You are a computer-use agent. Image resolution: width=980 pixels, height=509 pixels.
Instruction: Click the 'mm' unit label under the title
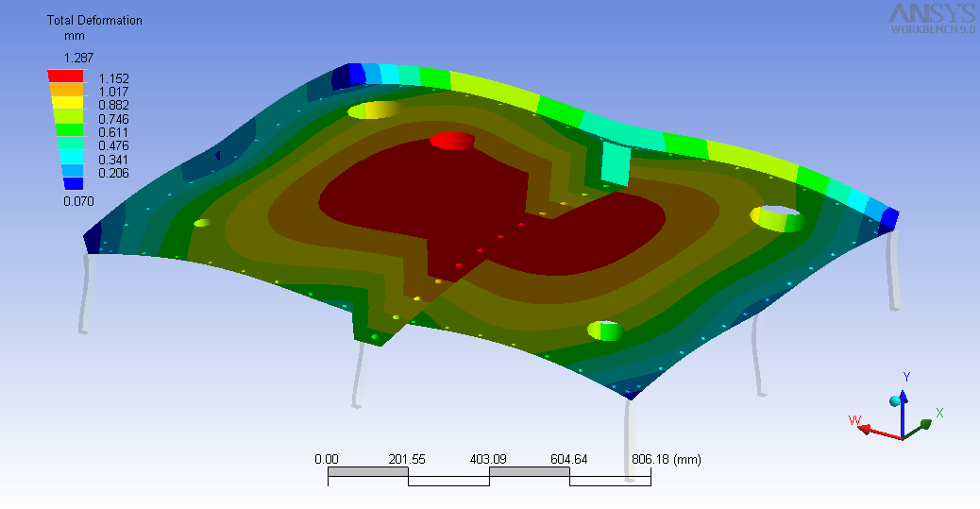(x=74, y=36)
